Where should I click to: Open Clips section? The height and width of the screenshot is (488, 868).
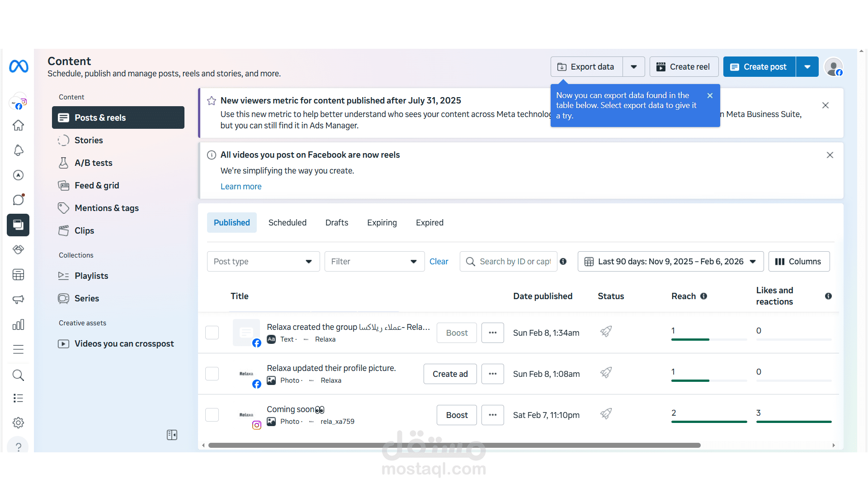(x=118, y=230)
